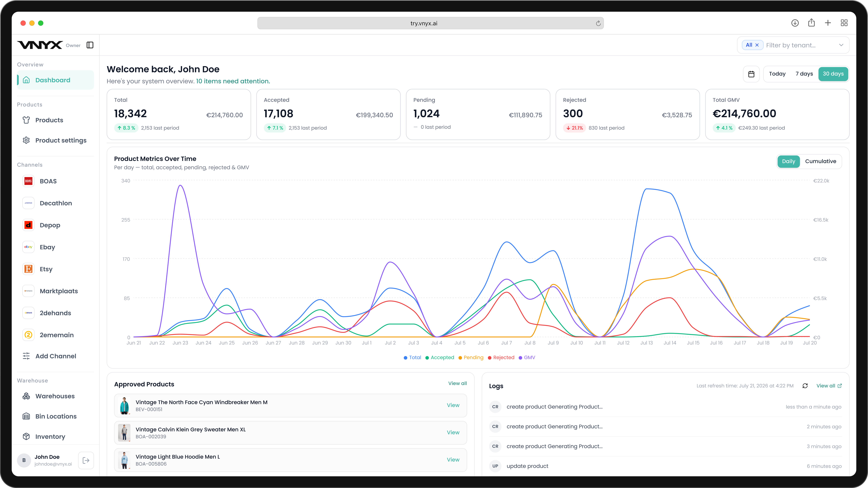Log out with the exit icon

point(86,460)
